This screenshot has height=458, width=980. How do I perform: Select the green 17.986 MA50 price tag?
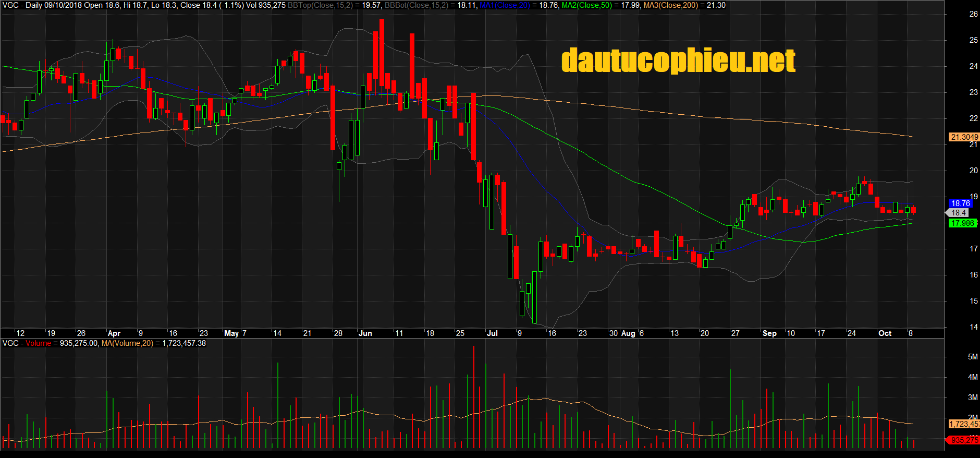962,223
